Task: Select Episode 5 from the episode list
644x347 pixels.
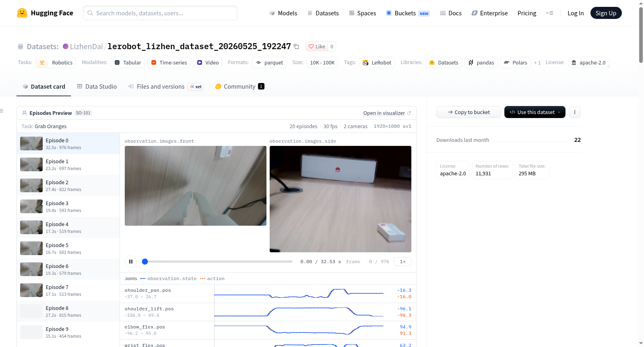Action: pyautogui.click(x=68, y=248)
